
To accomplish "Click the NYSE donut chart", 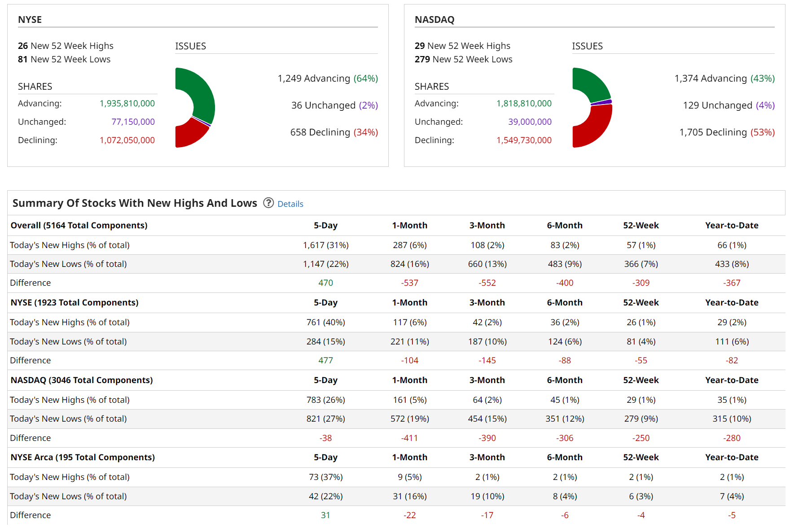I will point(195,108).
